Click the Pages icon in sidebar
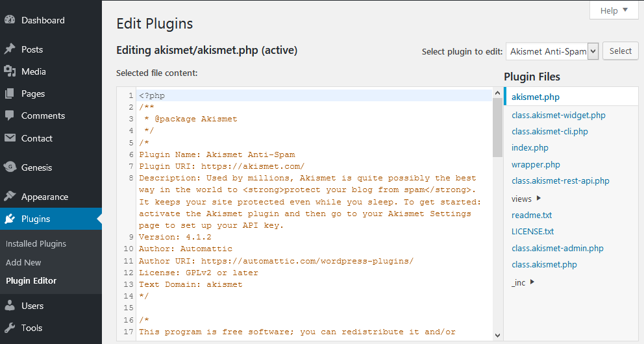Image resolution: width=644 pixels, height=344 pixels. click(x=10, y=93)
